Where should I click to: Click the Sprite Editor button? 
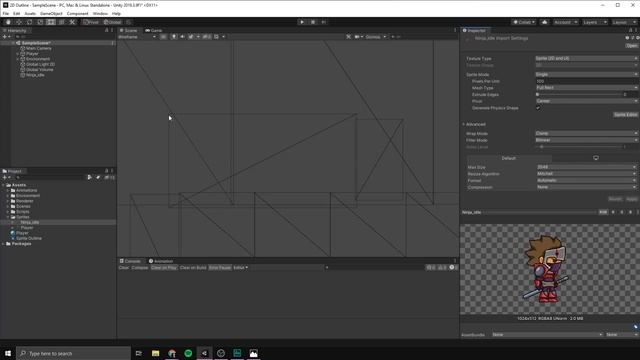click(x=625, y=115)
